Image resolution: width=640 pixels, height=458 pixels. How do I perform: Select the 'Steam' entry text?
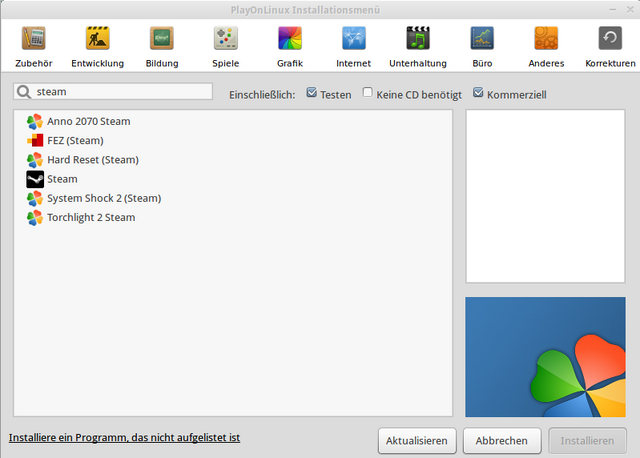pos(62,179)
